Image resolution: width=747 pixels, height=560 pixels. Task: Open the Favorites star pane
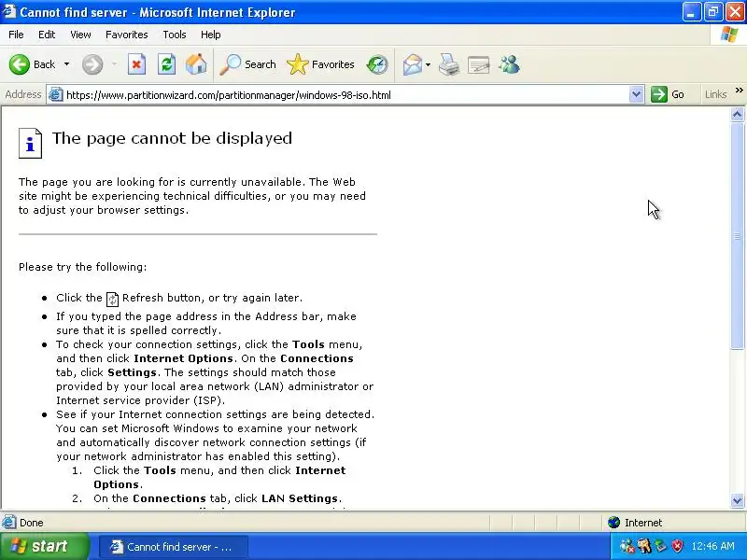point(320,64)
